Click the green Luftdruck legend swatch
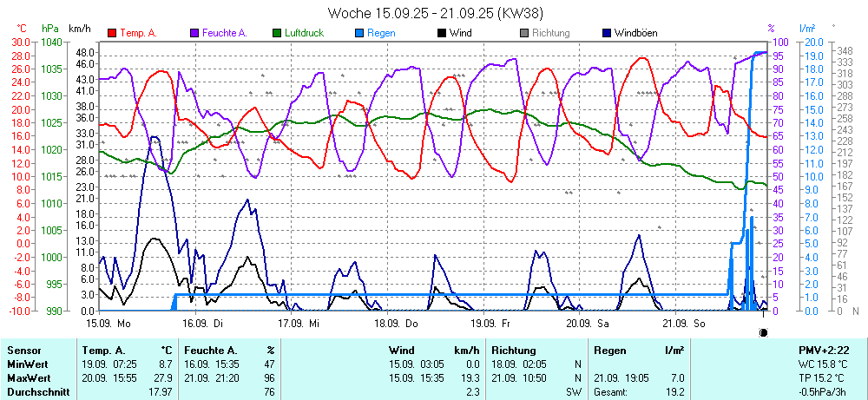 click(278, 33)
